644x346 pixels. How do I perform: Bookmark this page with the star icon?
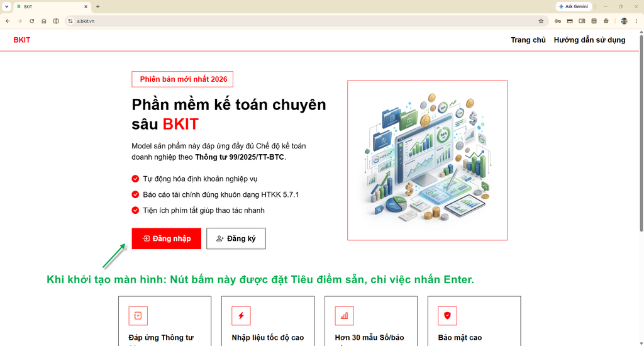pyautogui.click(x=541, y=21)
